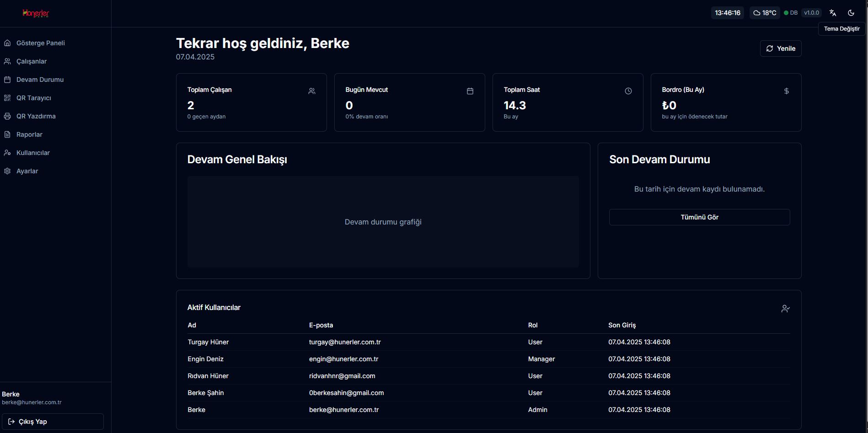Open the language translate switcher

832,13
